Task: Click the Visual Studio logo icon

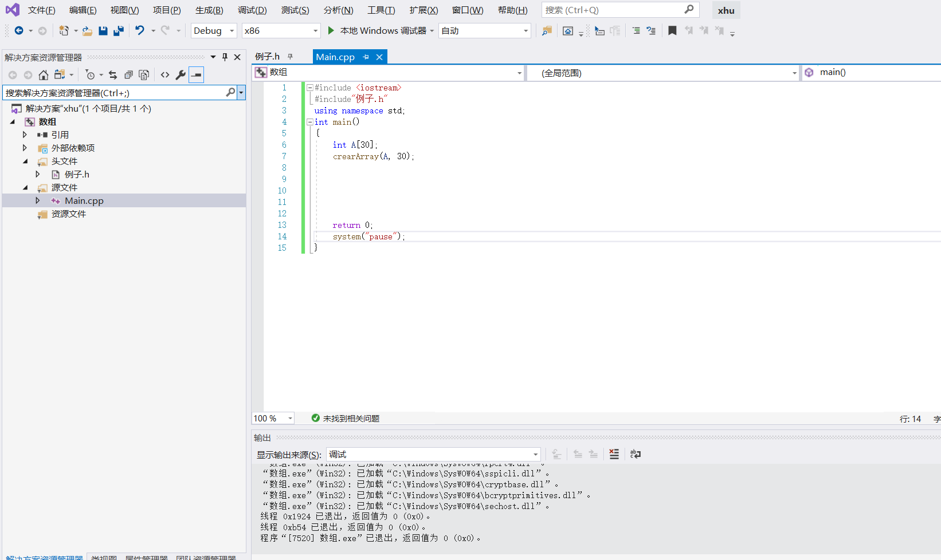Action: tap(12, 10)
